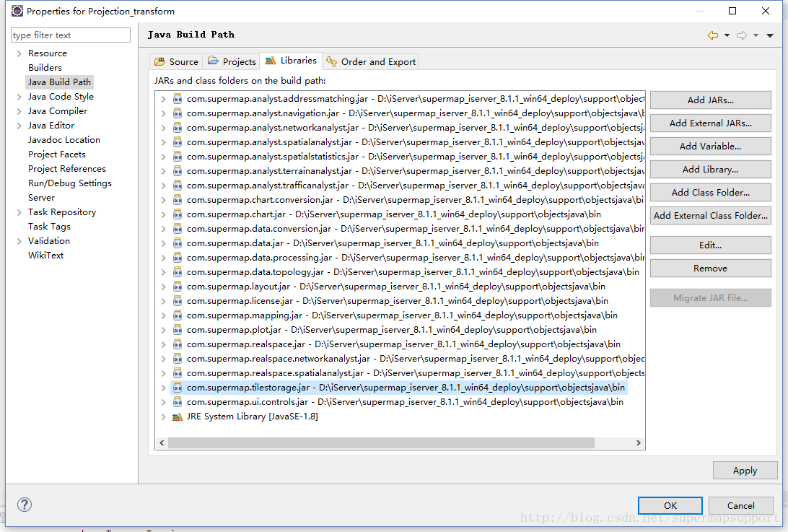Expand the Java Editor node
The width and height of the screenshot is (788, 532).
pyautogui.click(x=19, y=126)
